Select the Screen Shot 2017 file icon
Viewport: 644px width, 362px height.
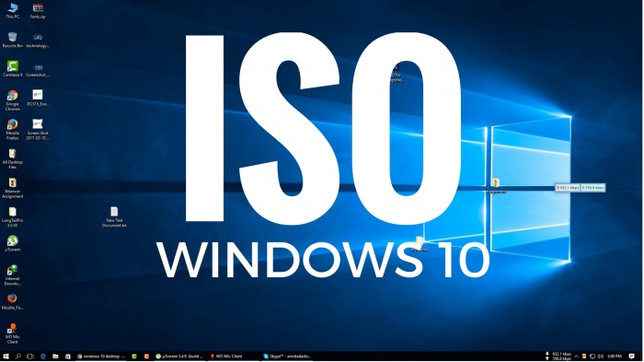tap(38, 130)
